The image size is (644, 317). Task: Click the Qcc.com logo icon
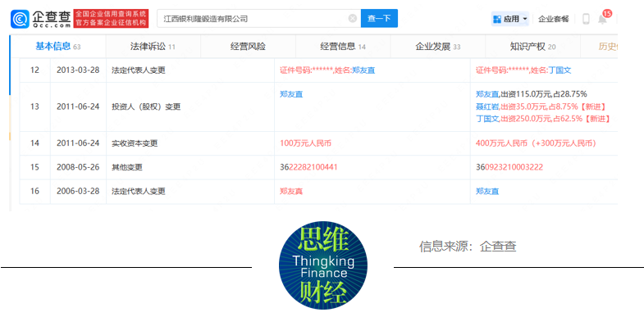[20, 19]
